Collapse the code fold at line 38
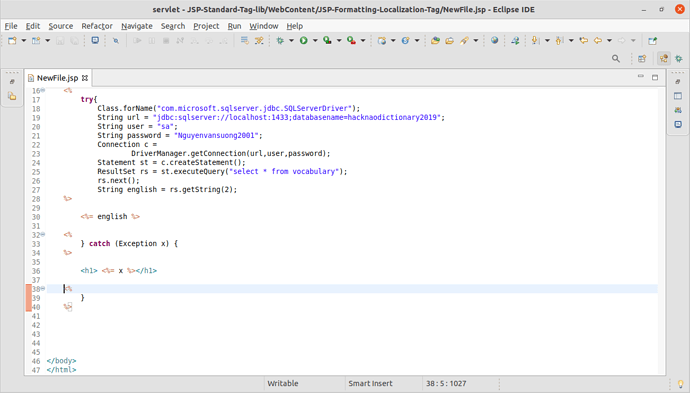This screenshot has width=690, height=393. click(x=43, y=289)
